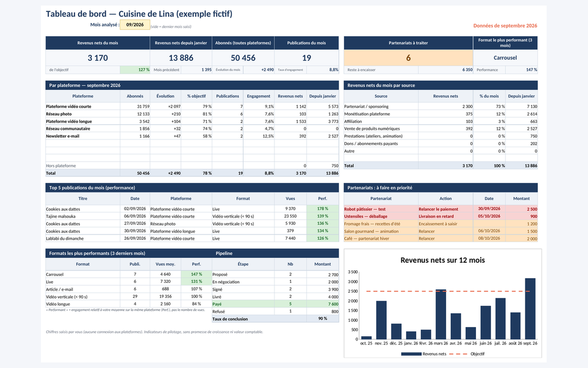Screen dimensions: 588x368
Task: Click the 'Mois analysé' input field 09/2026
Action: [134, 25]
